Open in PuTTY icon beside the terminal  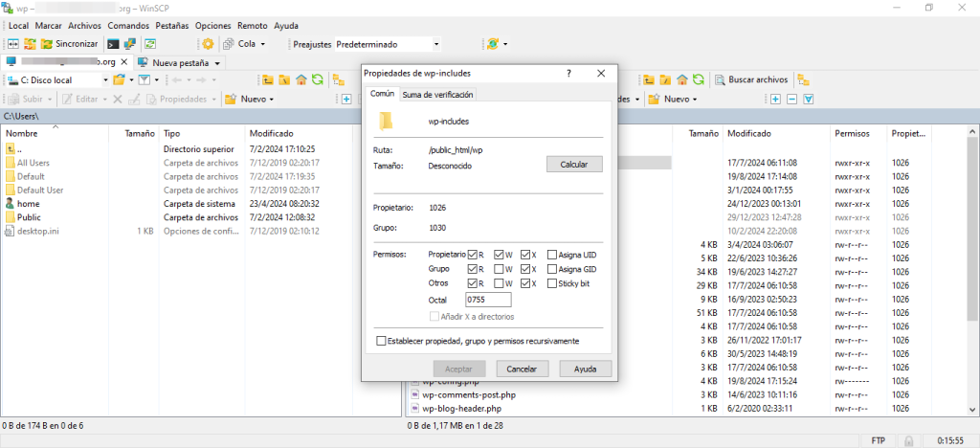point(129,44)
